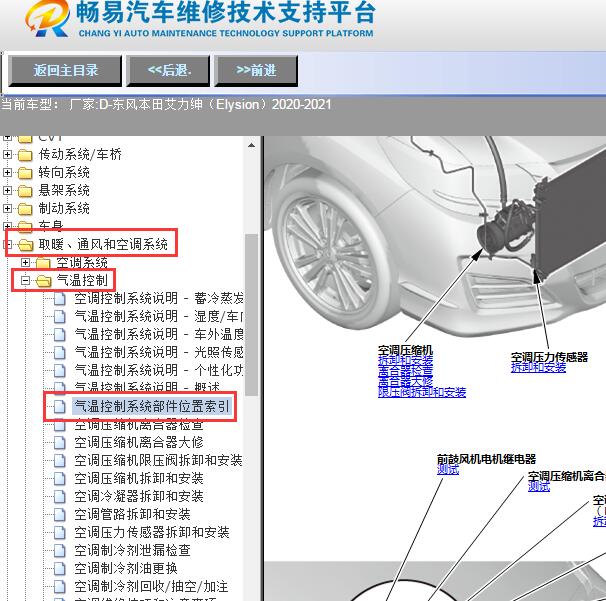Image resolution: width=606 pixels, height=601 pixels.
Task: Open 气温控制系统说明 - 车外温度 page
Action: point(159,334)
